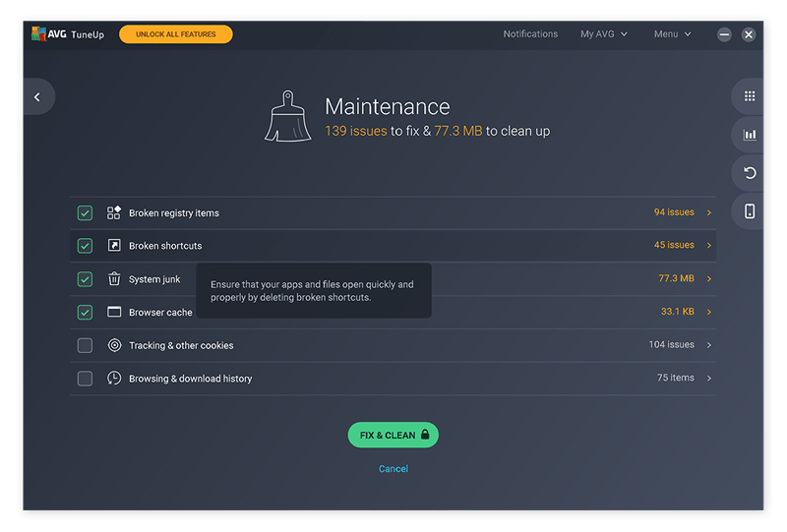Click the Rescue Center undo icon
Viewport: 787px width, 532px height.
click(750, 173)
